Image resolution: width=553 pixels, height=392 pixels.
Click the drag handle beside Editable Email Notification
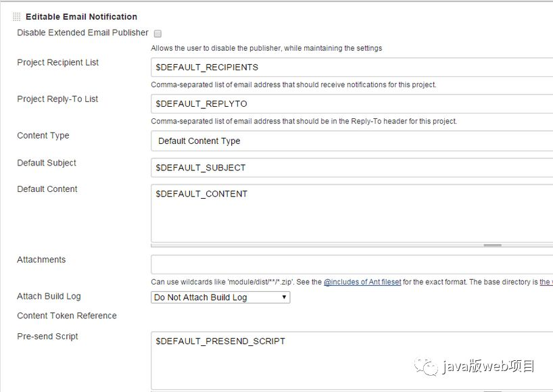[17, 17]
